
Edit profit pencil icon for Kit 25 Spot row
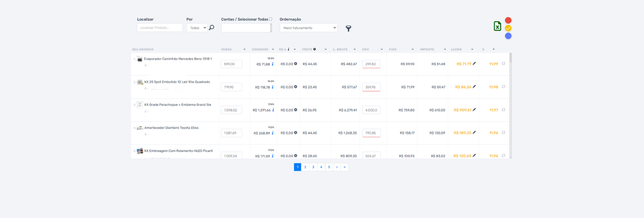[x=474, y=87]
